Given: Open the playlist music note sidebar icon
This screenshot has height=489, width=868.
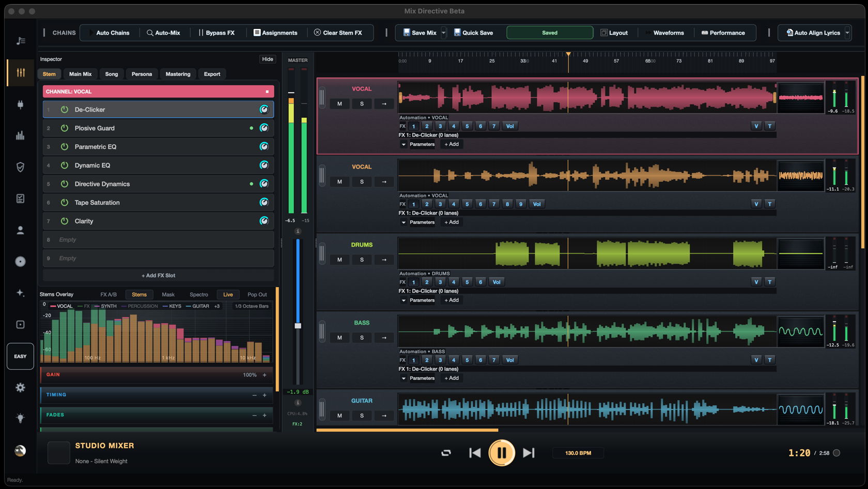Looking at the screenshot, I should [x=21, y=41].
